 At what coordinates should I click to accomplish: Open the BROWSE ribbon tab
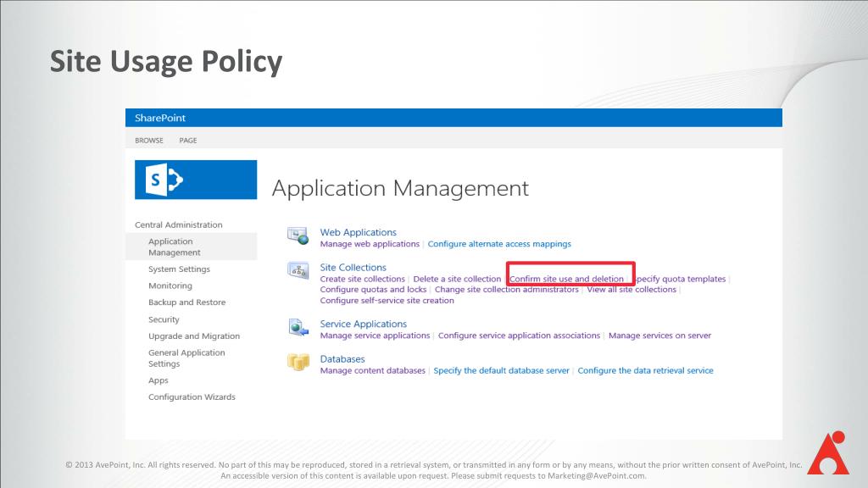click(149, 141)
